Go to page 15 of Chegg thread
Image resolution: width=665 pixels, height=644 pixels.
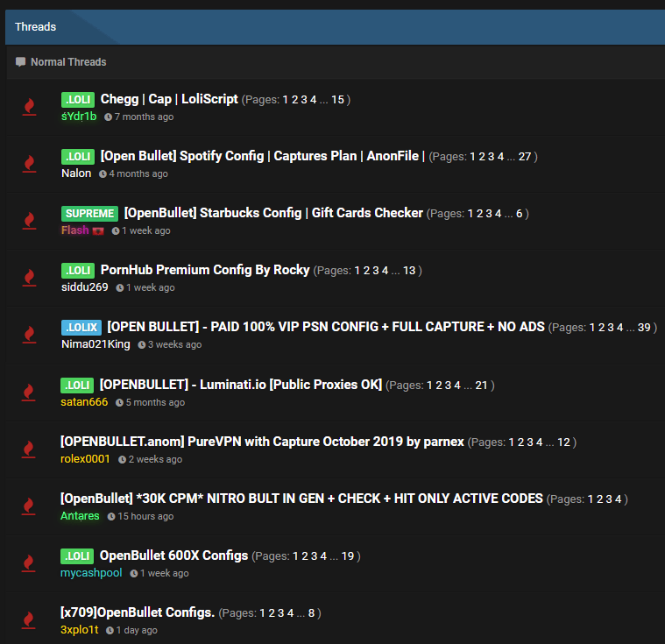(x=337, y=100)
